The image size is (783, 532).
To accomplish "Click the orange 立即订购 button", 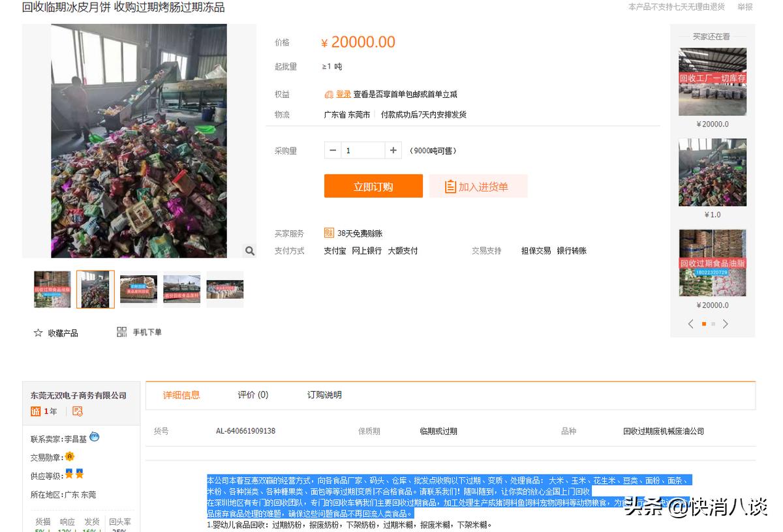I will [373, 186].
